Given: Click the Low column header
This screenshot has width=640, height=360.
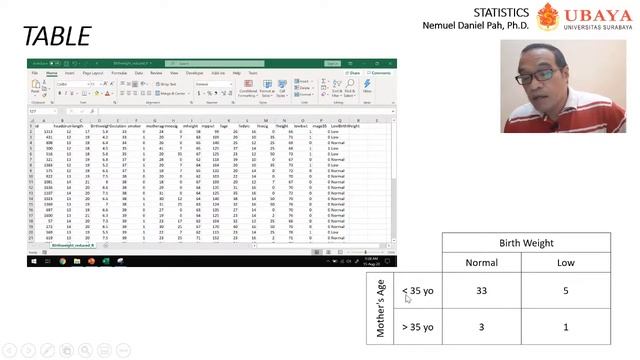Looking at the screenshot, I should pos(566,262).
